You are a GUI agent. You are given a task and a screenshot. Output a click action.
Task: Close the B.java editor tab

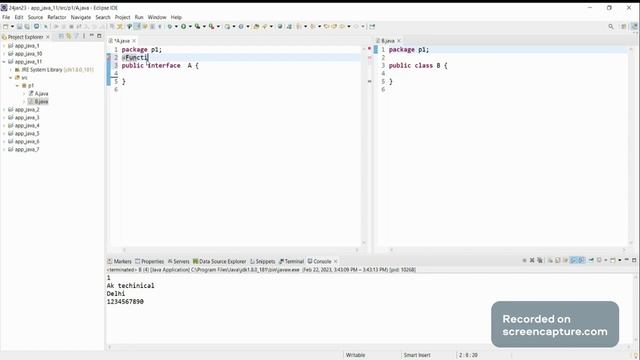point(399,41)
